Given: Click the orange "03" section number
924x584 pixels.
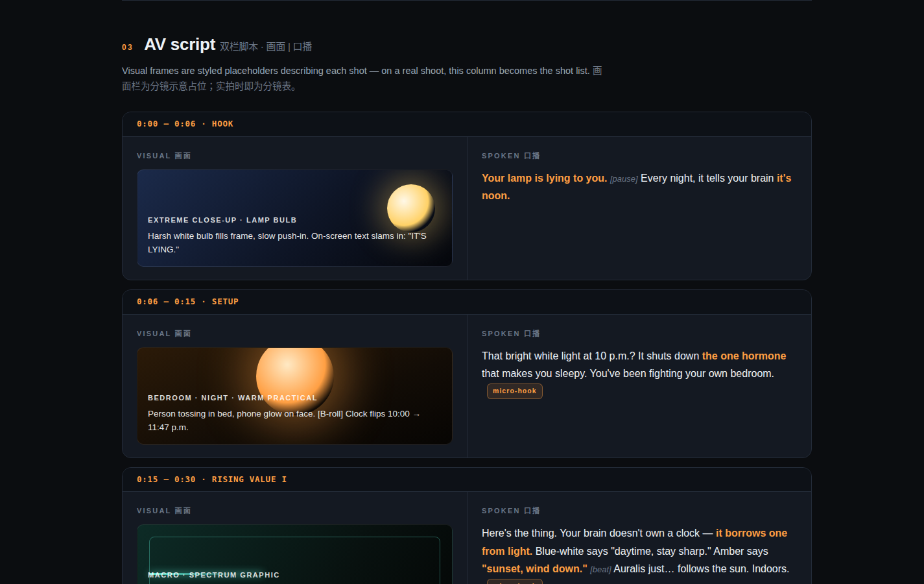Looking at the screenshot, I should (127, 47).
